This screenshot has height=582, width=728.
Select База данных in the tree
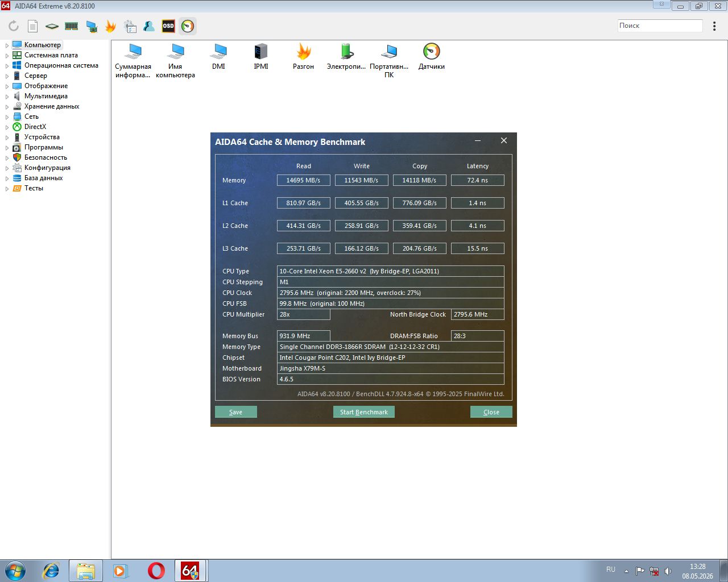[44, 178]
